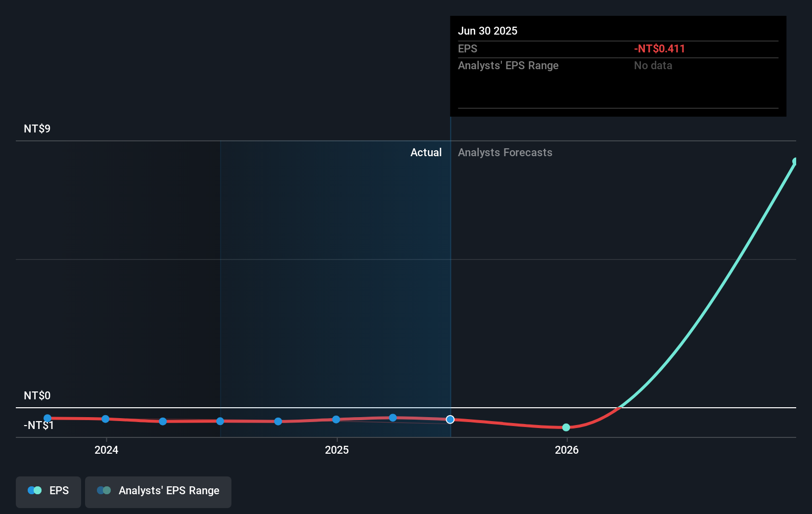Select the Jun 30 2025 EPS data point
Screen dimensions: 812x514
[x=450, y=420]
